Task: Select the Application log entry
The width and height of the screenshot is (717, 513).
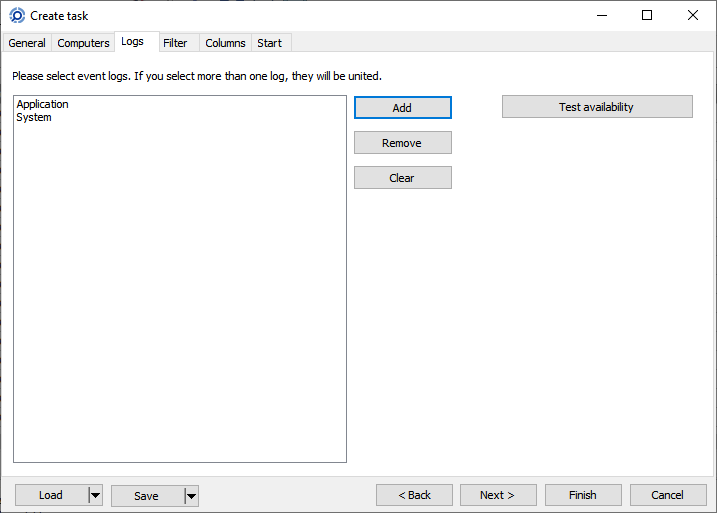Action: pyautogui.click(x=43, y=104)
